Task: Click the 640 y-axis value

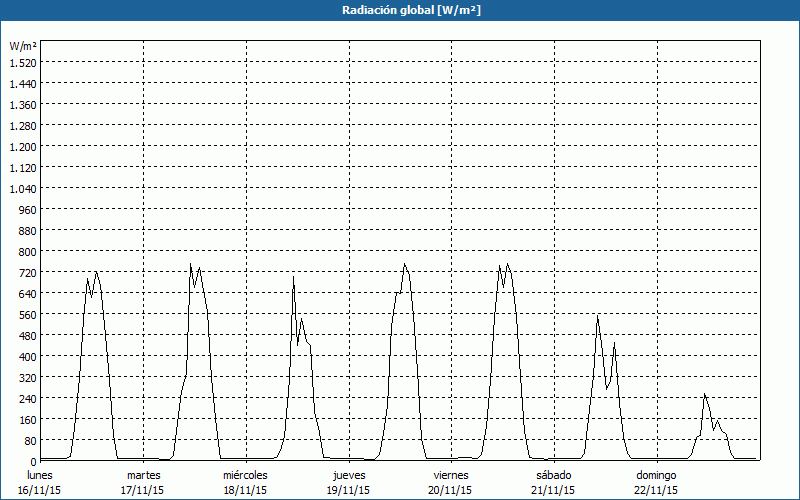Action: tap(29, 293)
